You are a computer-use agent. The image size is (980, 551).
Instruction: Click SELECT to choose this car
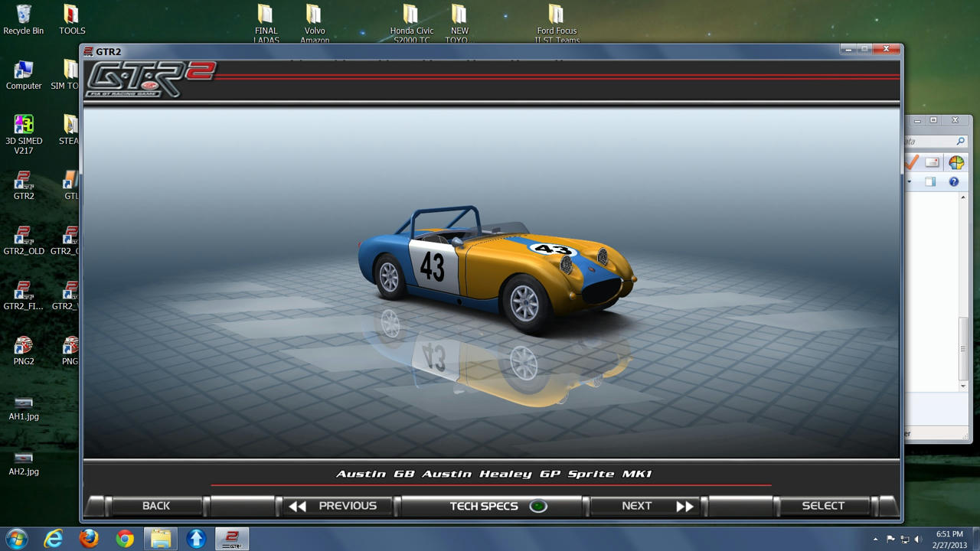click(x=823, y=506)
